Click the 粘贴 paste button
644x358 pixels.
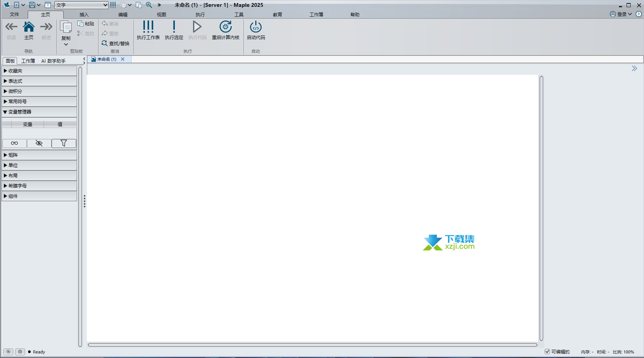click(86, 24)
